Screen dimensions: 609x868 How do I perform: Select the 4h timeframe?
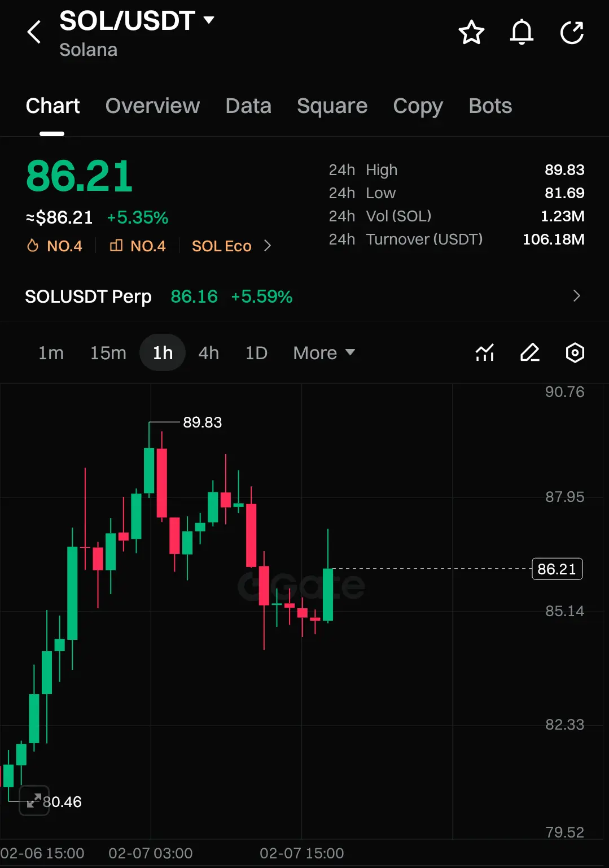(208, 353)
